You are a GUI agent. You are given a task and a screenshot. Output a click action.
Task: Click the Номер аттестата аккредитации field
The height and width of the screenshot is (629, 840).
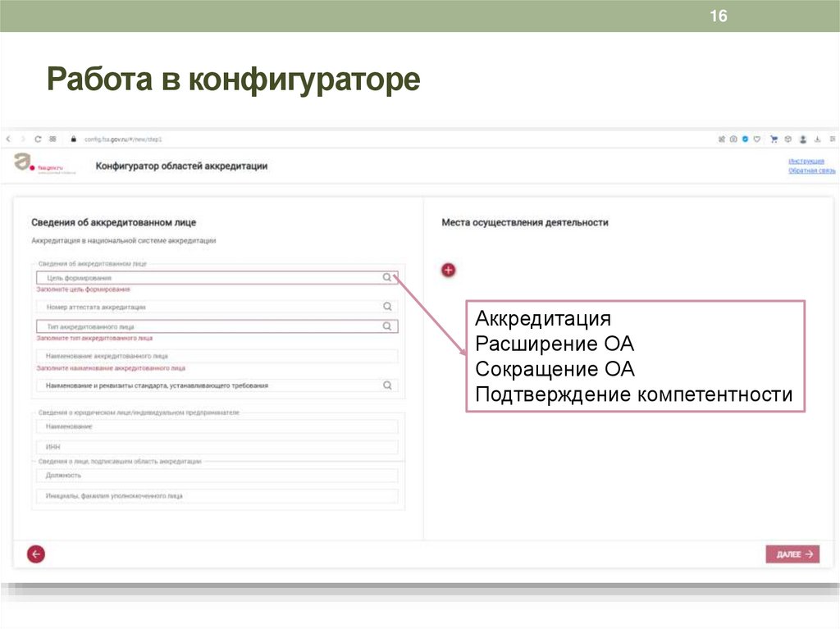(x=205, y=306)
